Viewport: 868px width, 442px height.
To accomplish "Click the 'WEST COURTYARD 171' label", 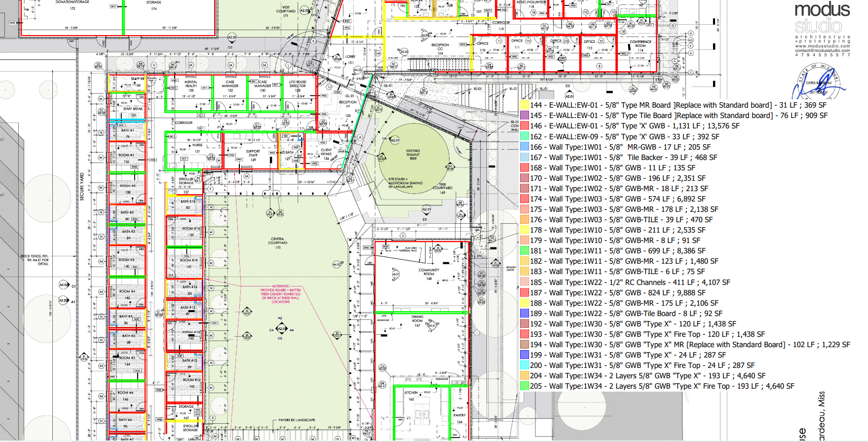I will [x=286, y=11].
